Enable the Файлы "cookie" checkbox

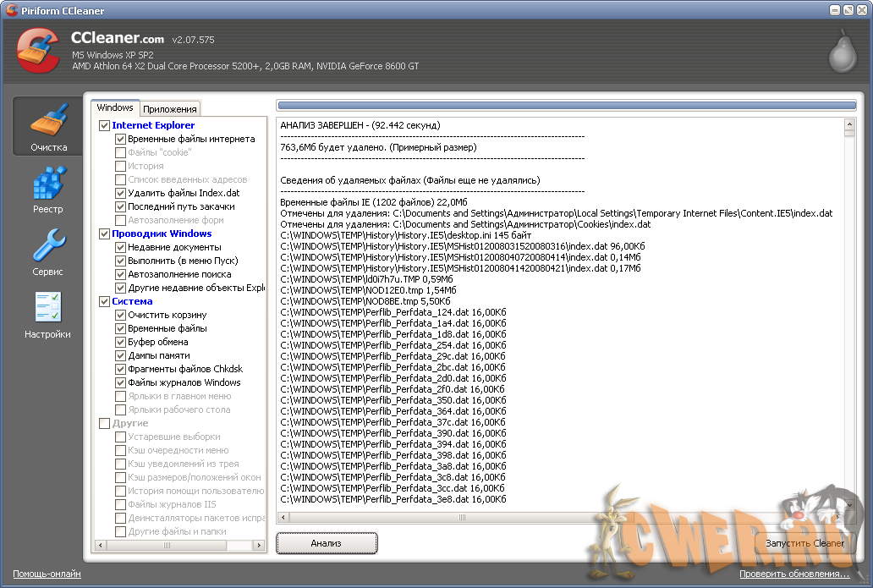[121, 152]
